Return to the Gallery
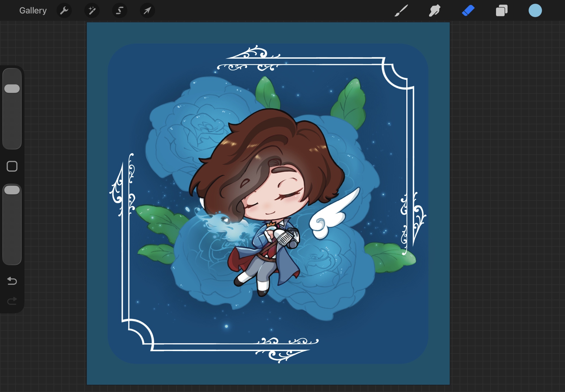565x392 pixels. 33,11
